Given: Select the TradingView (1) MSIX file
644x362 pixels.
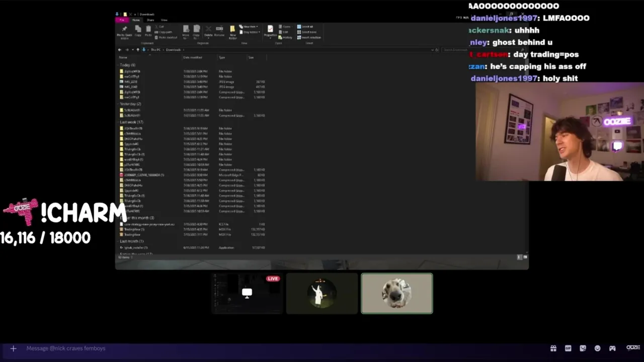Looking at the screenshot, I should coord(192,229).
